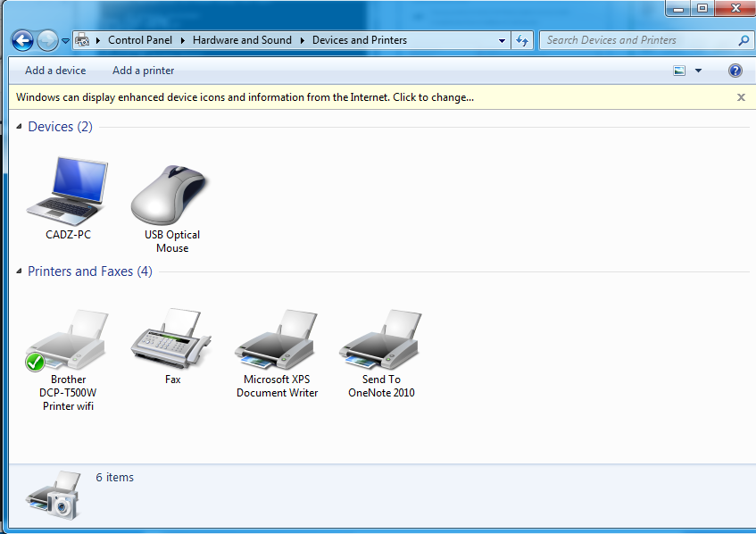Image resolution: width=756 pixels, height=534 pixels.
Task: Click the search magnifier in the search box
Action: (x=742, y=40)
